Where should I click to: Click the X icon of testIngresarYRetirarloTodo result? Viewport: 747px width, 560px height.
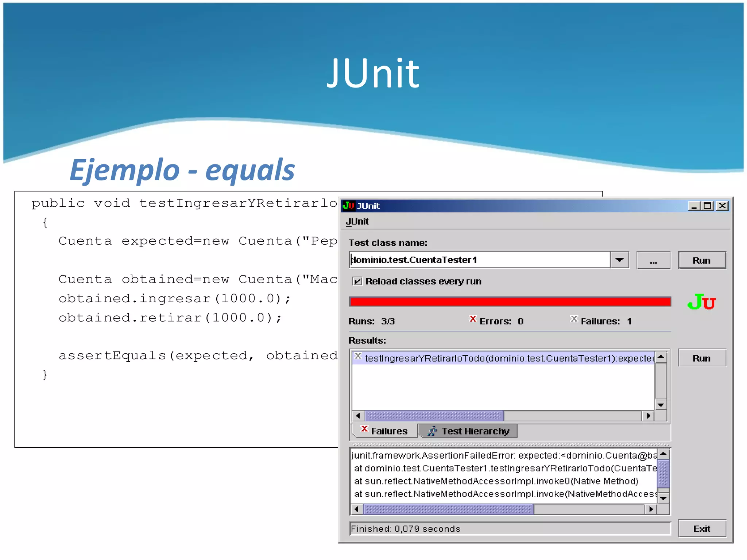click(358, 356)
